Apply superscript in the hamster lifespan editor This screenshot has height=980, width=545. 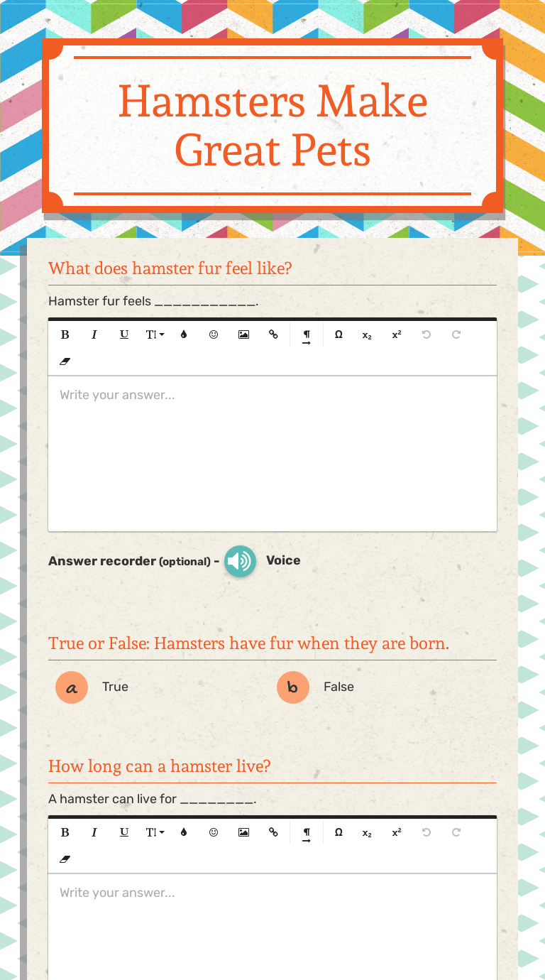(396, 832)
